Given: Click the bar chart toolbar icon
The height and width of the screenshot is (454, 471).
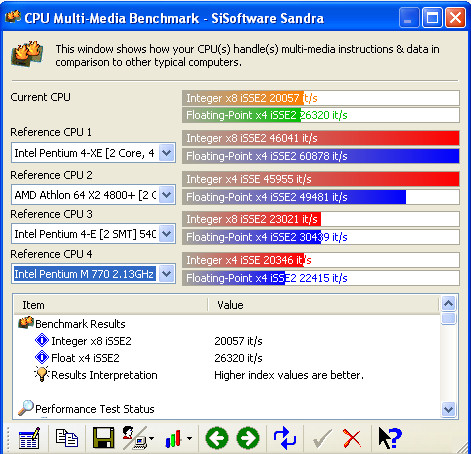Looking at the screenshot, I should tap(173, 439).
